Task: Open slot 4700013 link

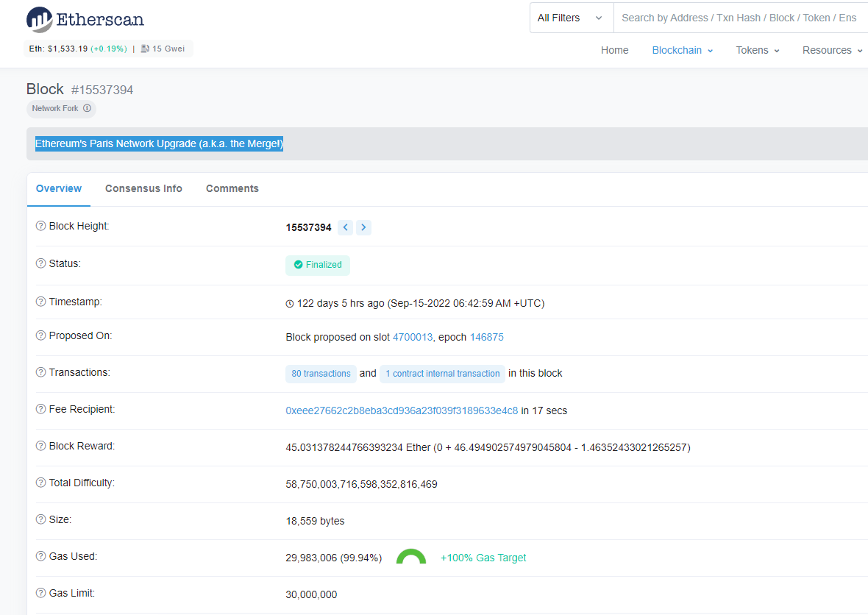Action: coord(413,337)
